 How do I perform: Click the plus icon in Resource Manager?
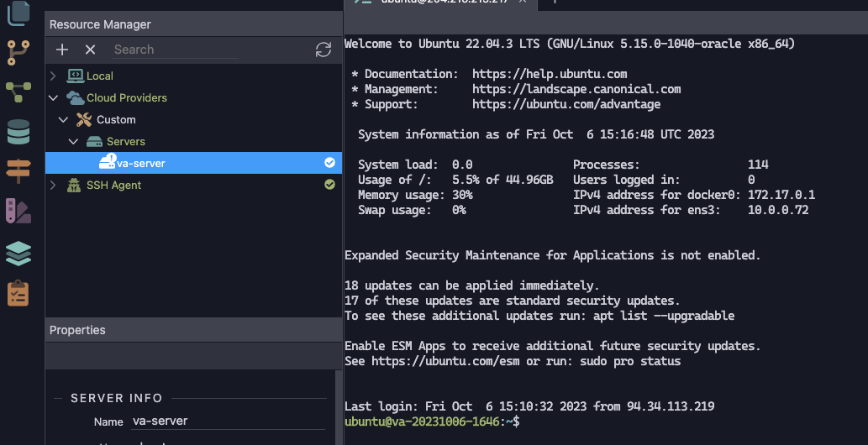pyautogui.click(x=62, y=50)
